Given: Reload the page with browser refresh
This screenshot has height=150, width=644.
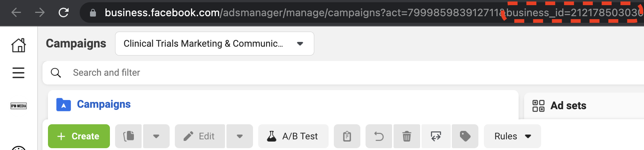Looking at the screenshot, I should click(64, 12).
